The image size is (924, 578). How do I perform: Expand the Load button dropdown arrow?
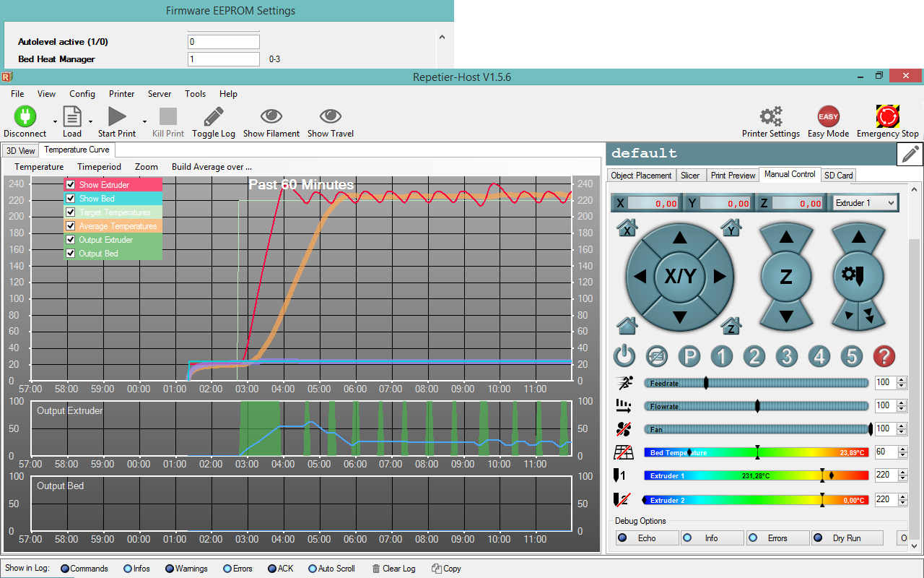[90, 121]
